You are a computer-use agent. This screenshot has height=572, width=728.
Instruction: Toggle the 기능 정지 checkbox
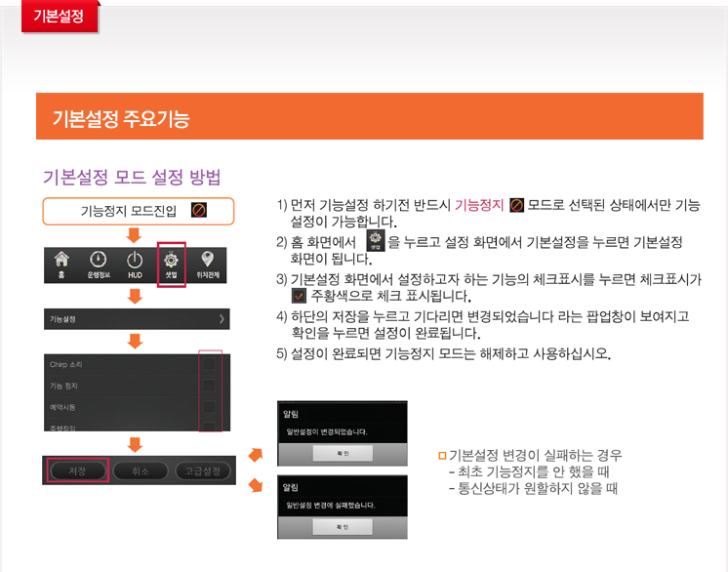click(210, 386)
